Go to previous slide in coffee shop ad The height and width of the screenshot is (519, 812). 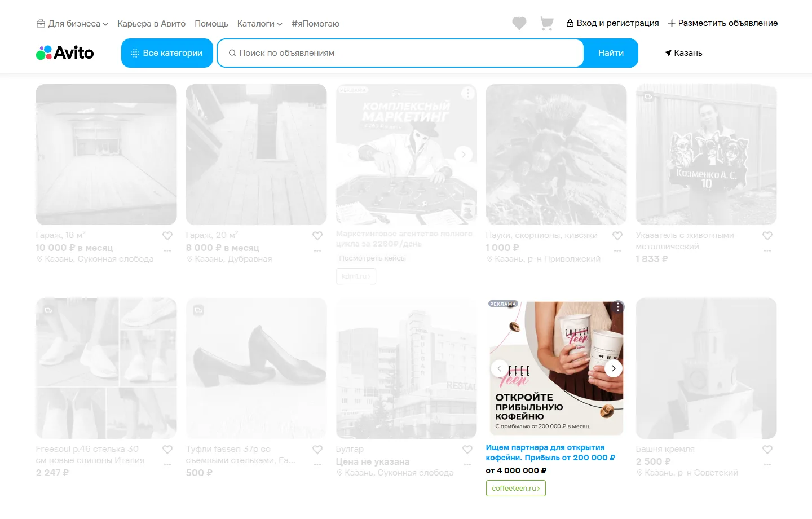point(499,368)
